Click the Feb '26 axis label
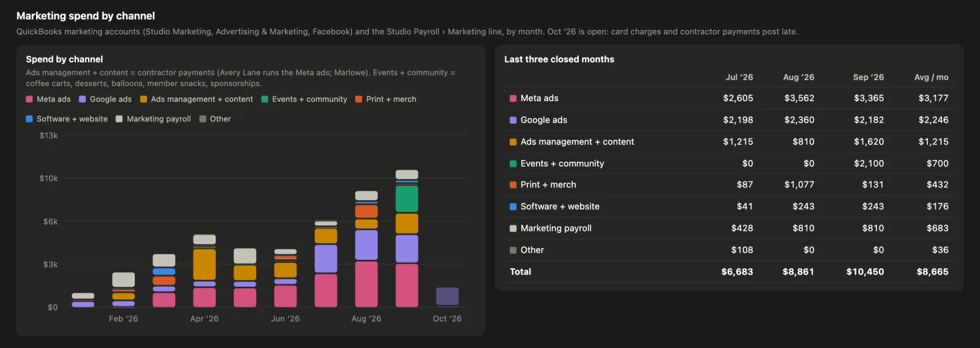The image size is (980, 348). [x=124, y=319]
